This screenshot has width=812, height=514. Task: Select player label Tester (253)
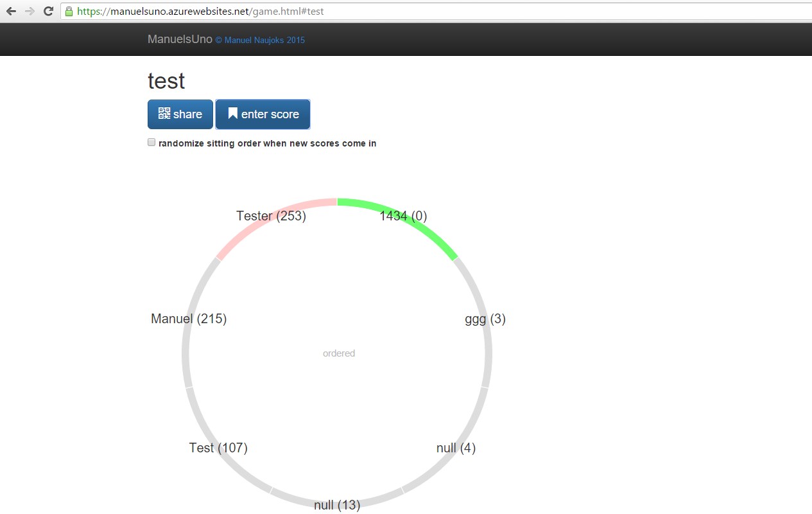click(x=271, y=216)
